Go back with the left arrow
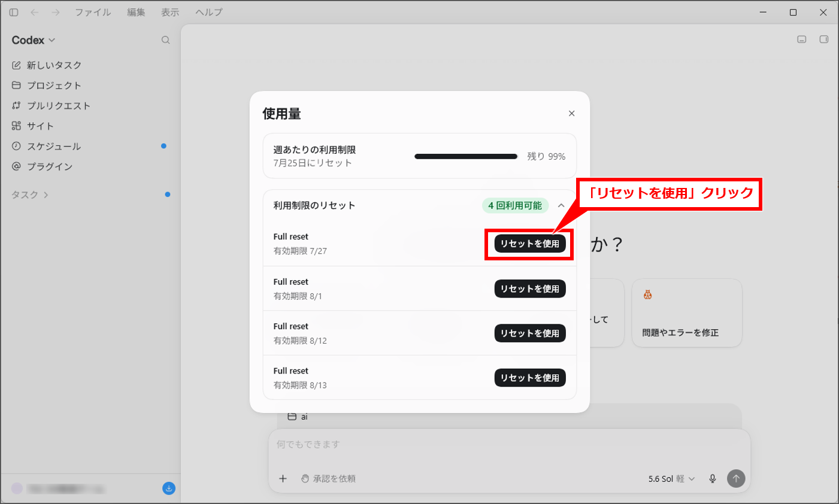 35,12
